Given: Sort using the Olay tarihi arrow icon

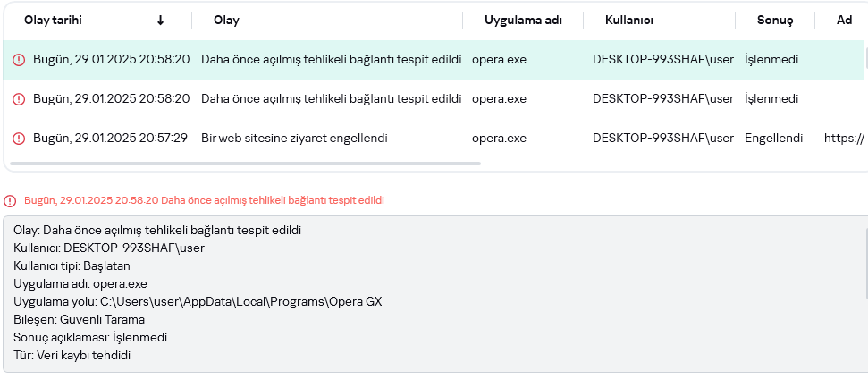Looking at the screenshot, I should (161, 20).
